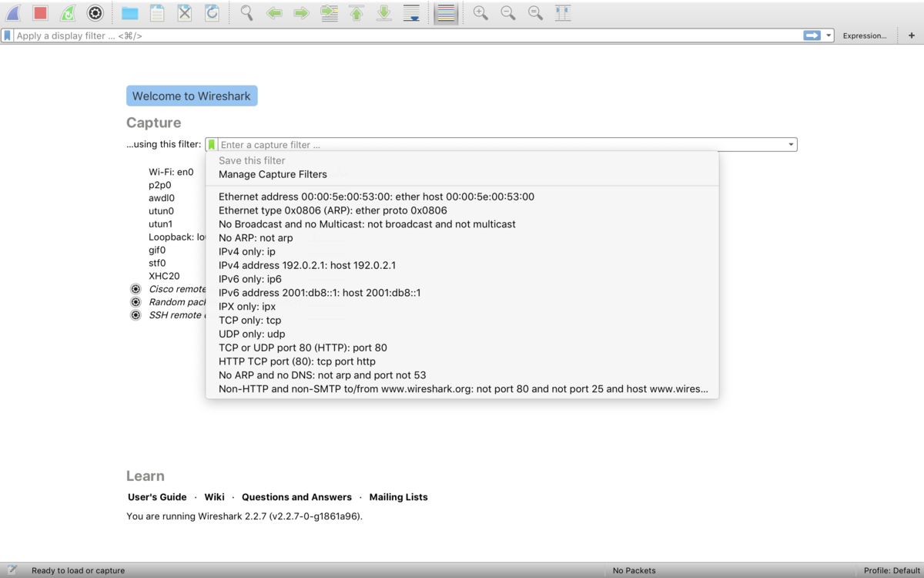Save the capture file icon
Viewport: 924px width, 578px height.
pos(157,13)
